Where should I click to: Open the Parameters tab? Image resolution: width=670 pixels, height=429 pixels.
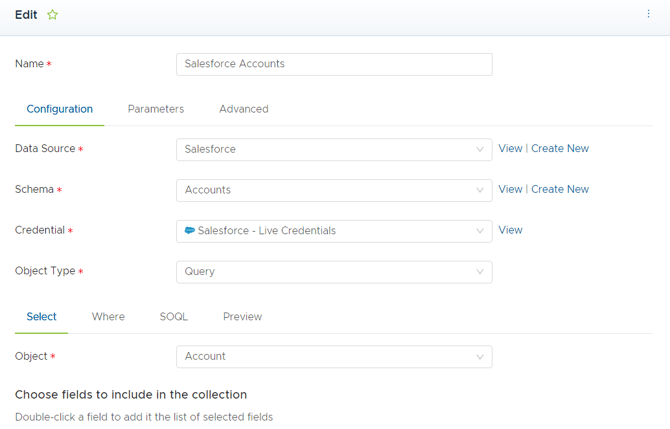156,109
